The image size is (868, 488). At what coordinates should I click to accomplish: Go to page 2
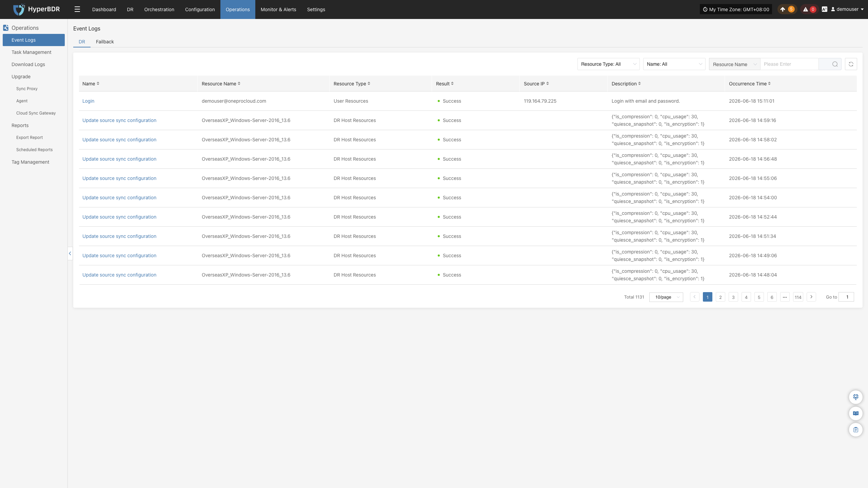point(721,297)
